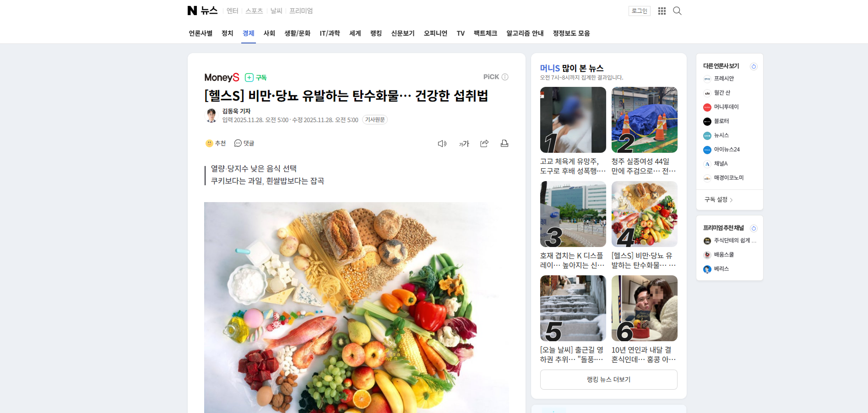Change font size with 가 icon

(x=464, y=144)
